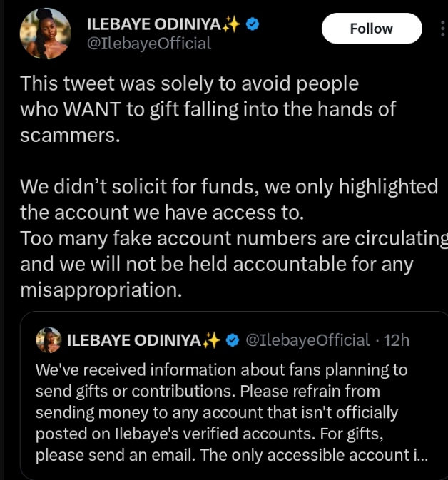Image resolution: width=448 pixels, height=480 pixels.
Task: Open the 12h timestamp on the quoted tweet
Action: [x=397, y=340]
